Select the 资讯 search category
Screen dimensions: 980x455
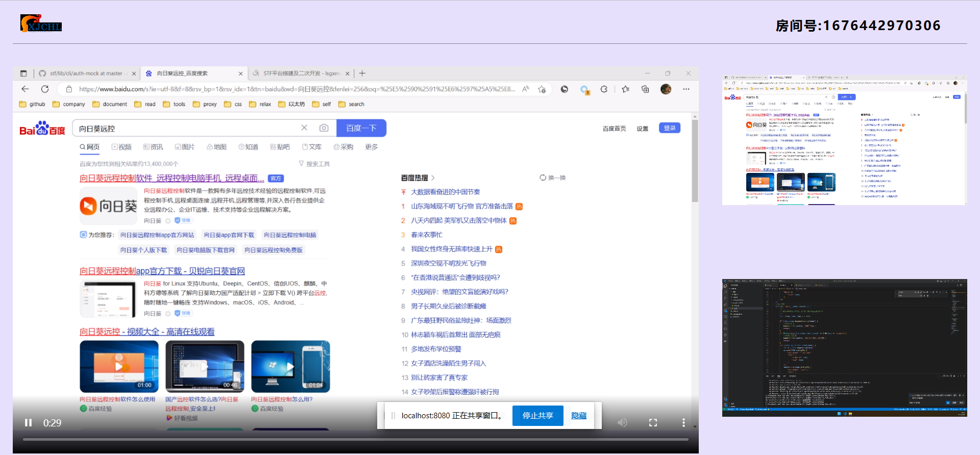(x=153, y=147)
